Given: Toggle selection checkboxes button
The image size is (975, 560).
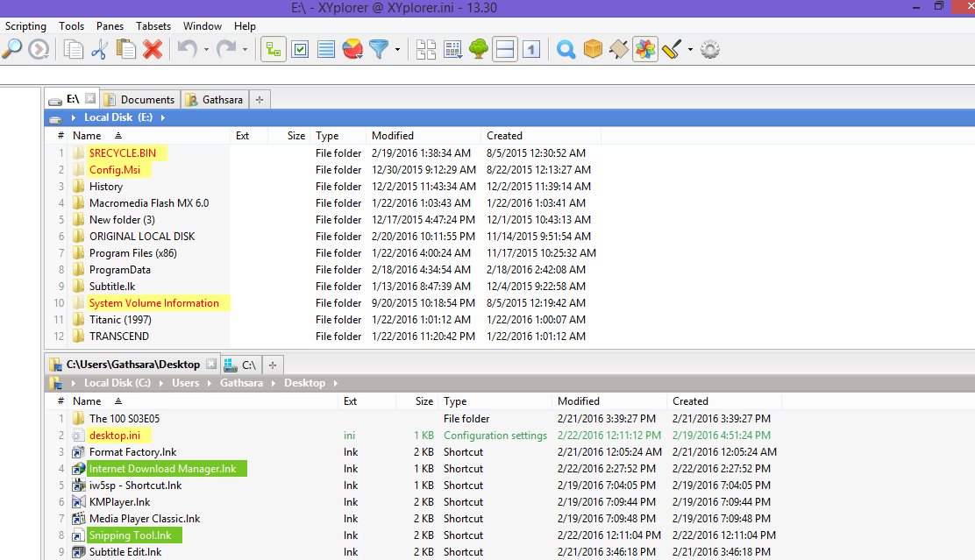Looking at the screenshot, I should pyautogui.click(x=301, y=49).
